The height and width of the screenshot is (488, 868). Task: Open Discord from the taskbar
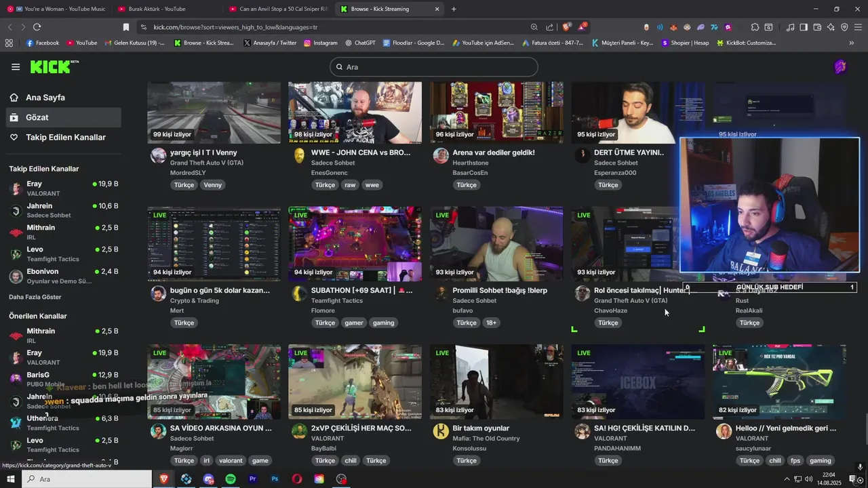point(208,479)
